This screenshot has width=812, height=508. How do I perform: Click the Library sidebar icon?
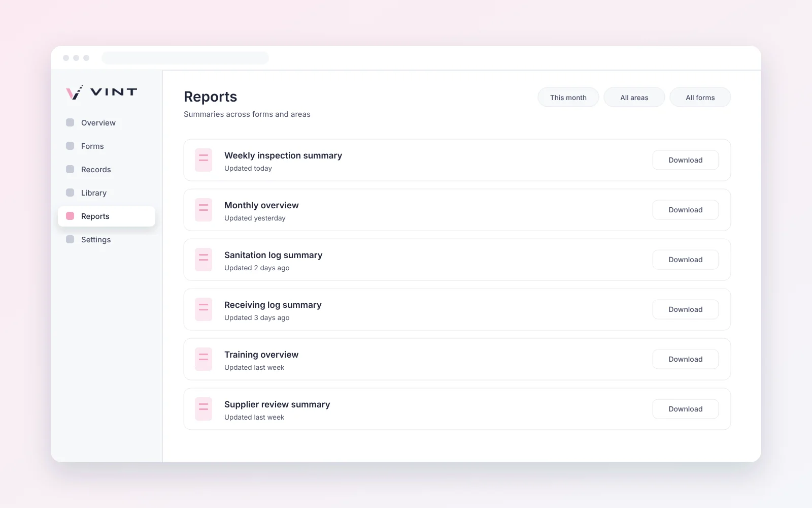(x=70, y=193)
